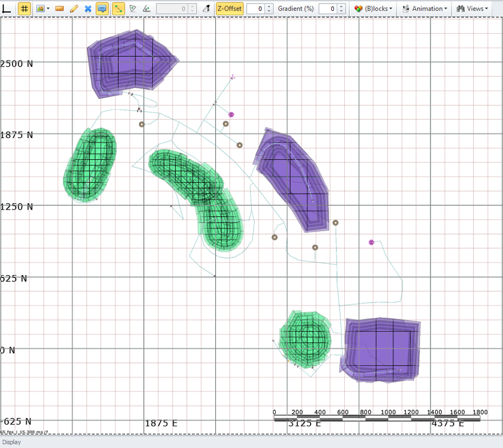Increase the Z-Offset value with up arrow
This screenshot has width=503, height=448.
click(269, 6)
